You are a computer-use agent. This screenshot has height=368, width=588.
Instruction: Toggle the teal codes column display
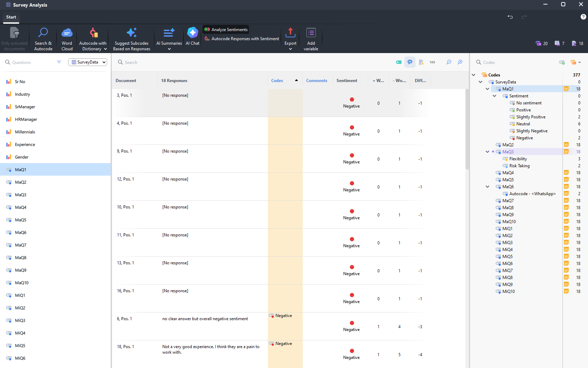point(399,62)
